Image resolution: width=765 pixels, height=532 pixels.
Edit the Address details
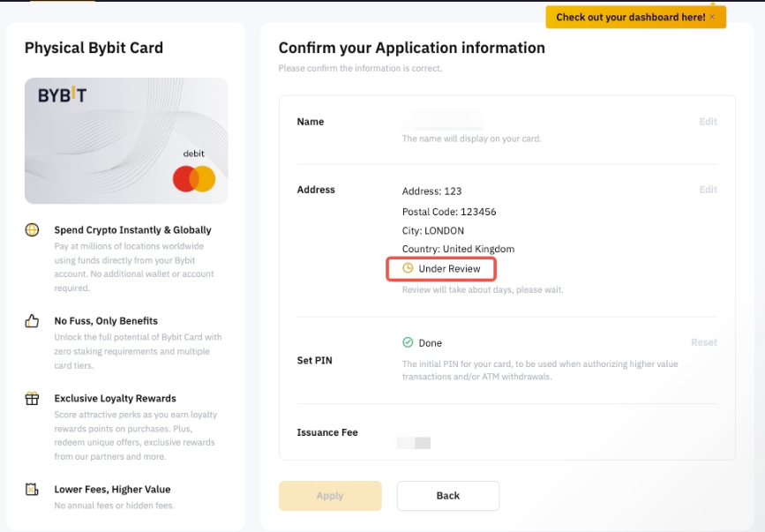tap(708, 190)
